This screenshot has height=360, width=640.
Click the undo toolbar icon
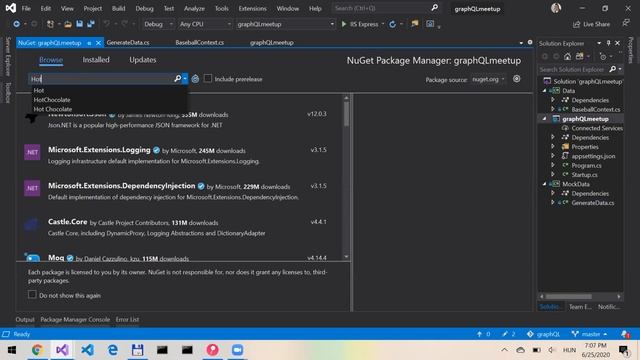(107, 24)
